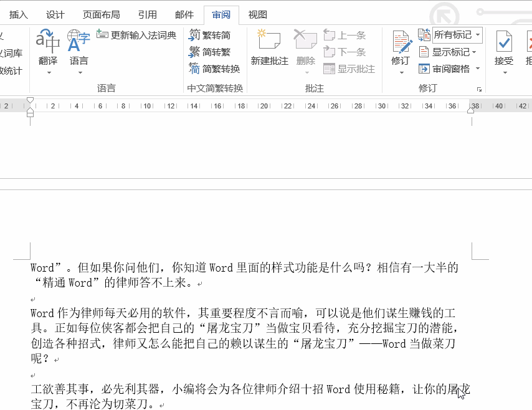This screenshot has height=410, width=532.
Task: Switch to the 视图 ribbon tab
Action: 257,14
